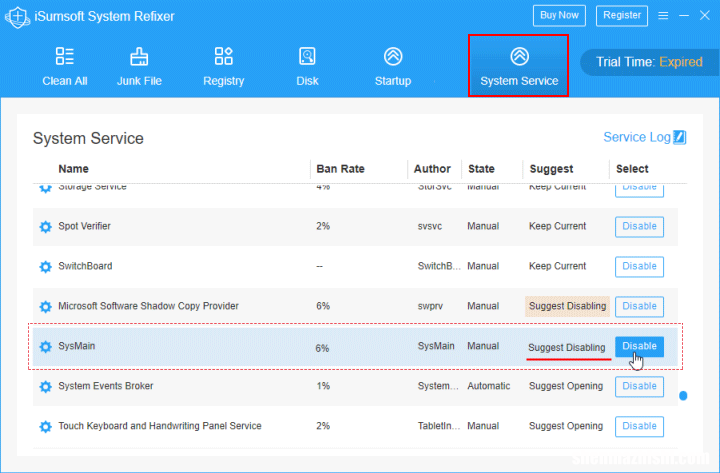The image size is (720, 473).
Task: Switch to the Registry tab
Action: tap(224, 67)
